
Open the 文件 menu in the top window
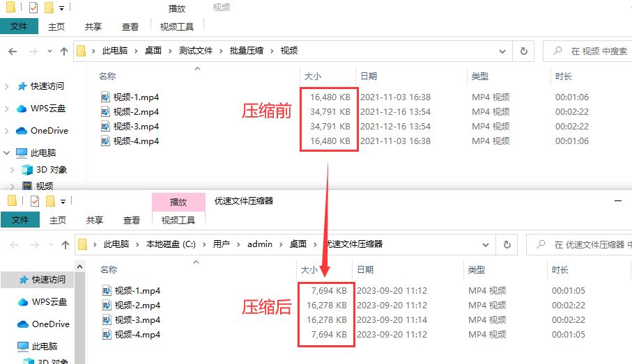19,26
